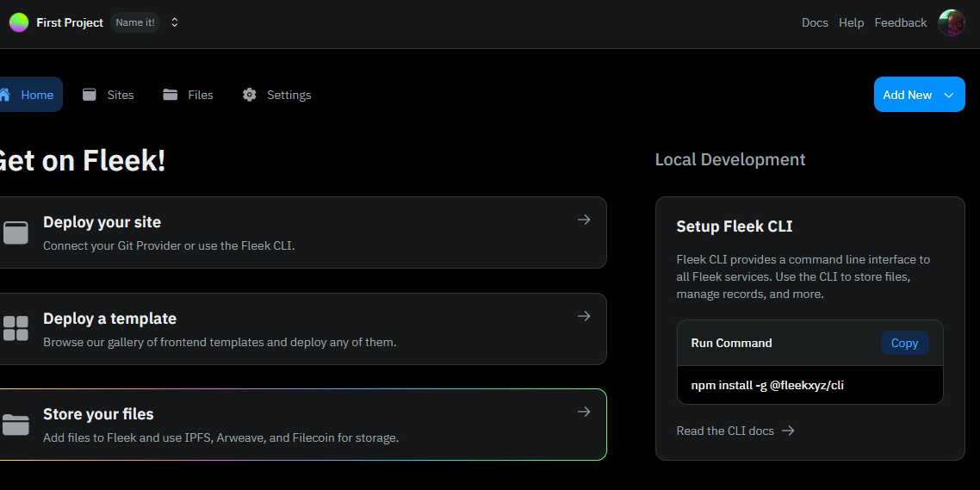Open the Docs link

coord(815,22)
